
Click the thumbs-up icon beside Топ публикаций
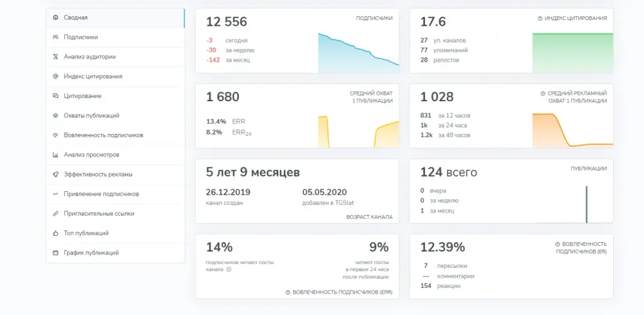55,233
